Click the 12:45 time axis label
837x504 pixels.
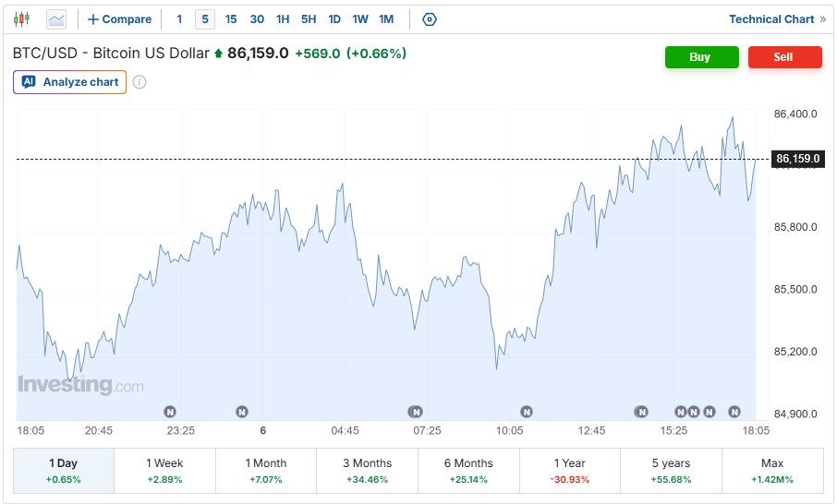click(591, 430)
